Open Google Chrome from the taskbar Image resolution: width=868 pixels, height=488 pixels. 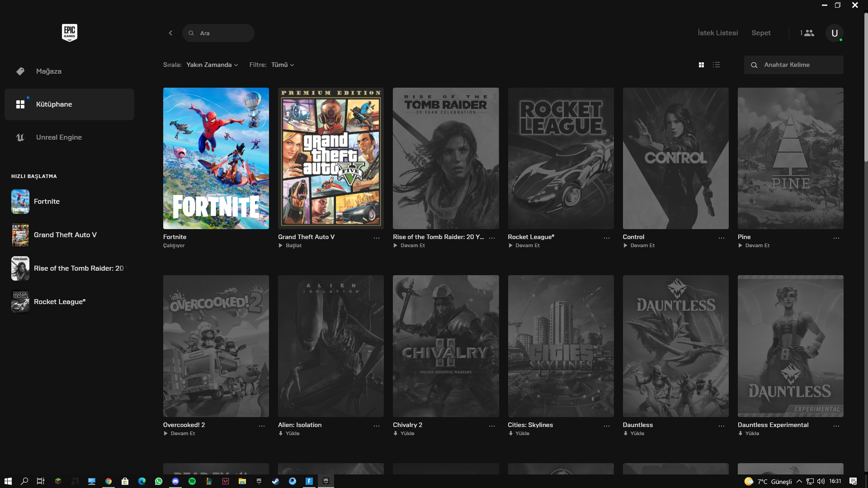108,481
